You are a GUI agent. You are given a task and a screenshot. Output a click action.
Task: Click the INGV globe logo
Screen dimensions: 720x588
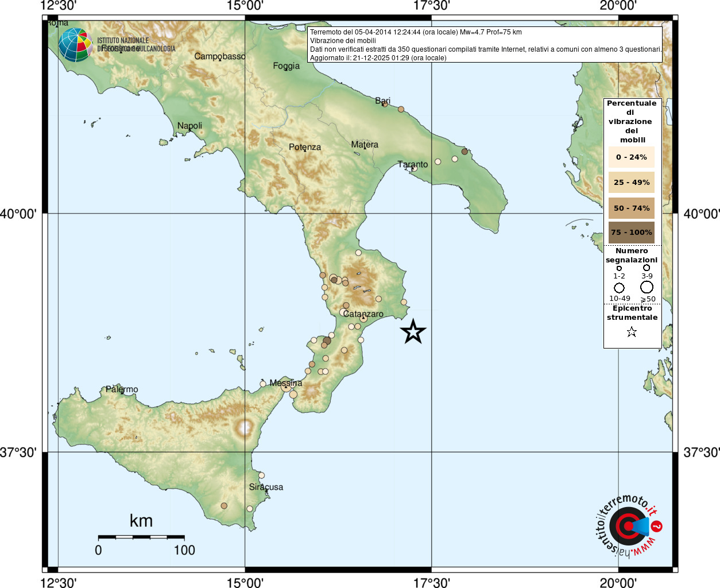pyautogui.click(x=75, y=45)
